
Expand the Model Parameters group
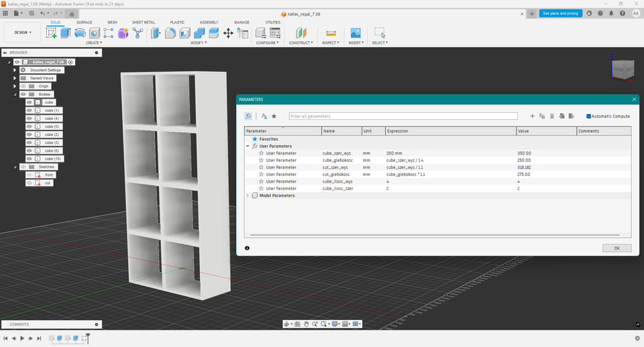click(248, 195)
